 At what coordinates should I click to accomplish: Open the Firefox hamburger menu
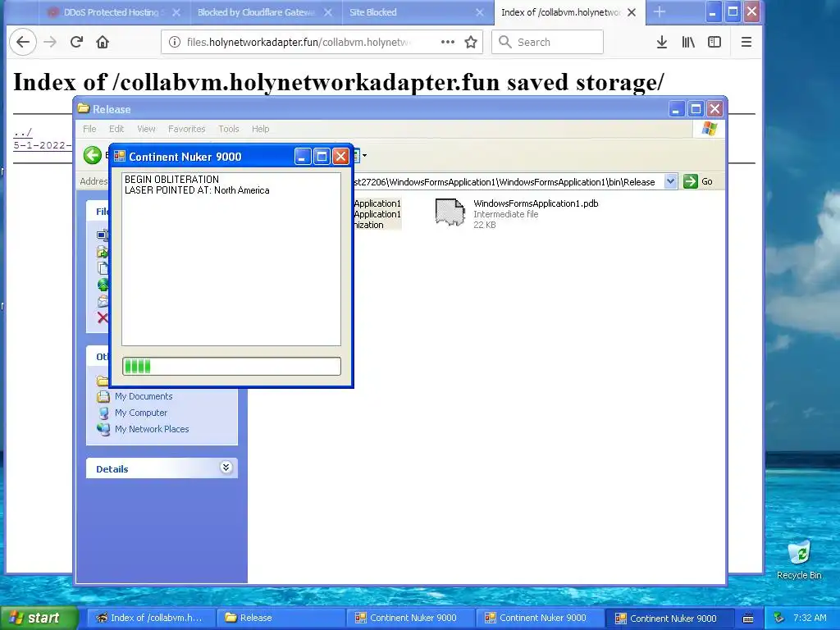746,42
